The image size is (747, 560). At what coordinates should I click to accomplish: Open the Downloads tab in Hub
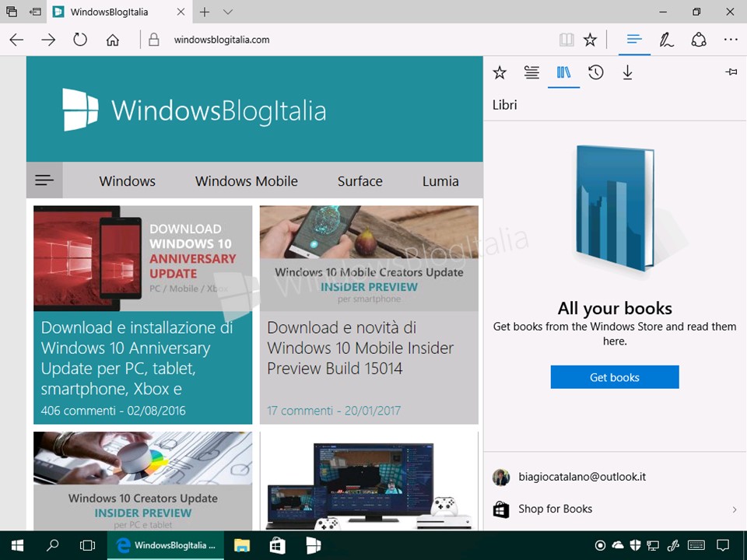click(x=627, y=73)
